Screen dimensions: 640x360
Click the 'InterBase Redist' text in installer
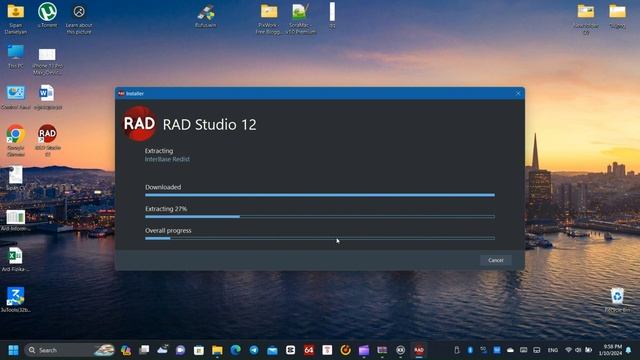[167, 159]
